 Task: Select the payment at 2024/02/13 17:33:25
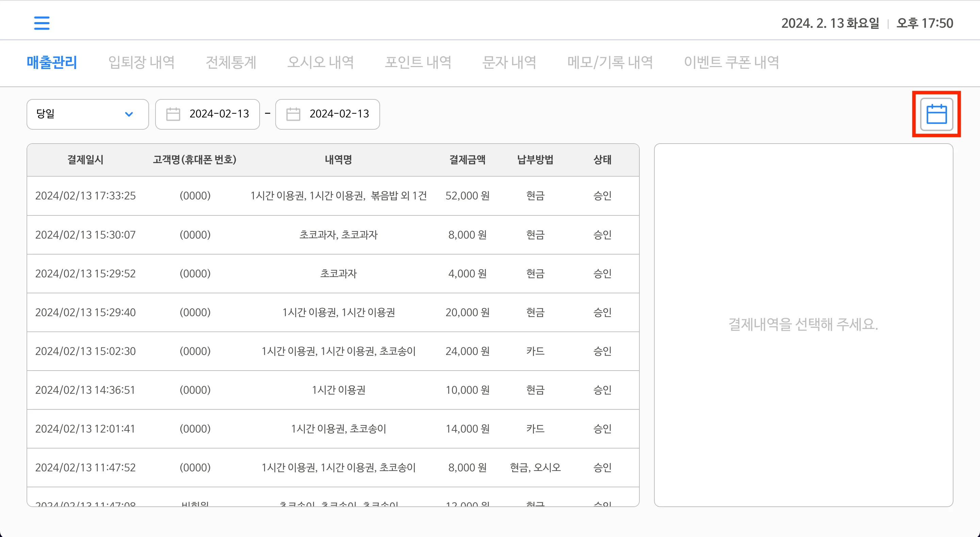[333, 196]
